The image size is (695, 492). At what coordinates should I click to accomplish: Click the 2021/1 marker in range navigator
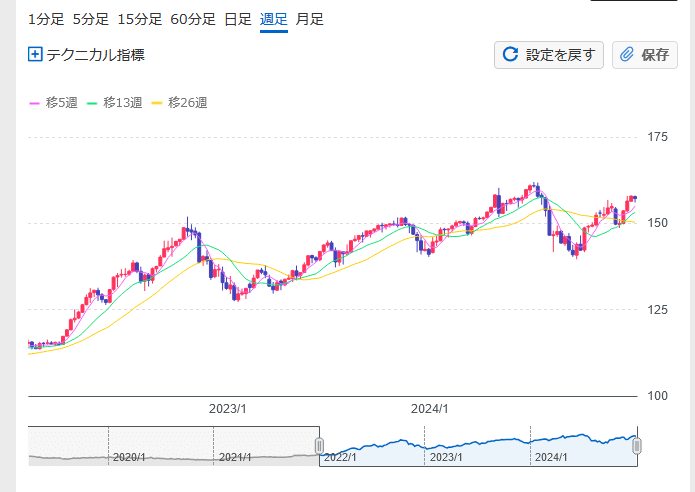[x=235, y=457]
